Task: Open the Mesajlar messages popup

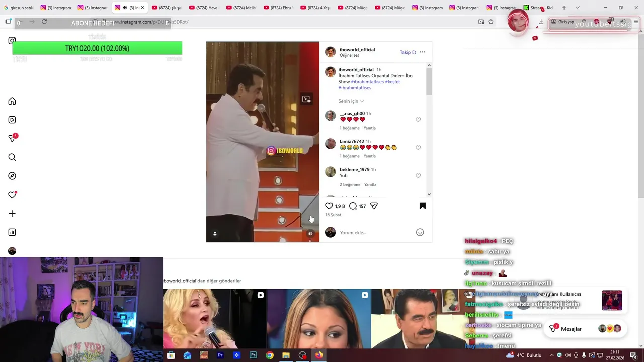Action: [x=586, y=329]
